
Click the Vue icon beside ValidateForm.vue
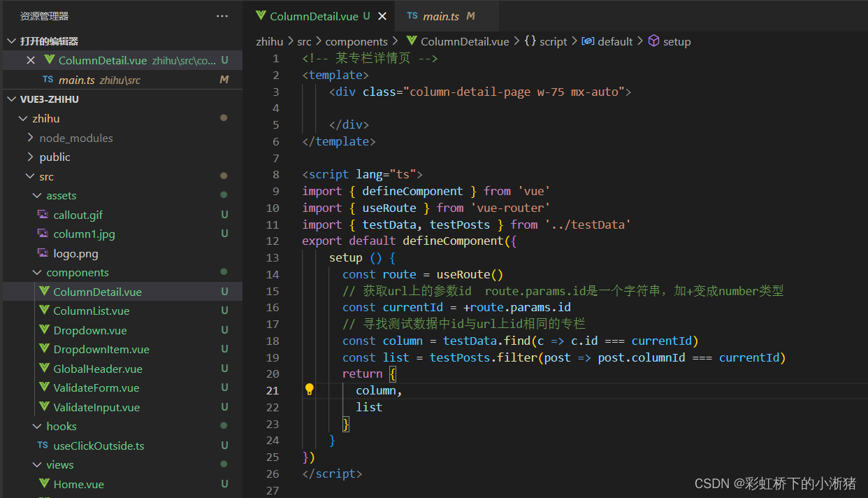44,387
